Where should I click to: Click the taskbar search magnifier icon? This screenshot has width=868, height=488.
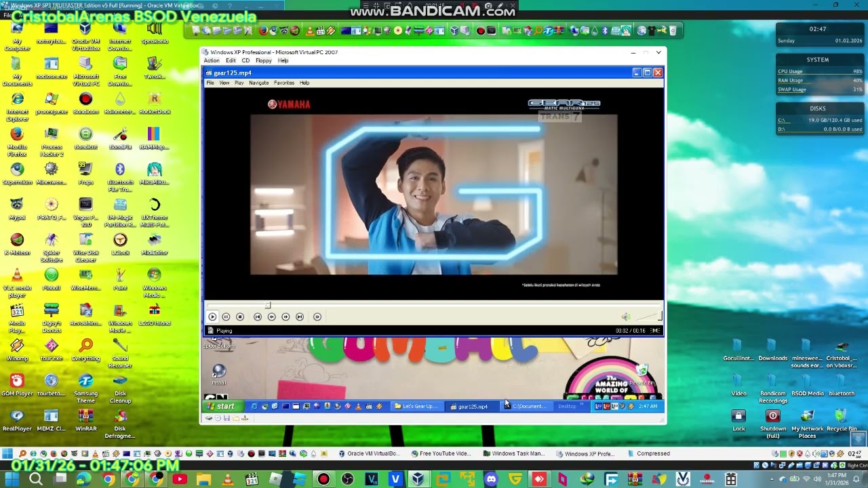[x=36, y=480]
